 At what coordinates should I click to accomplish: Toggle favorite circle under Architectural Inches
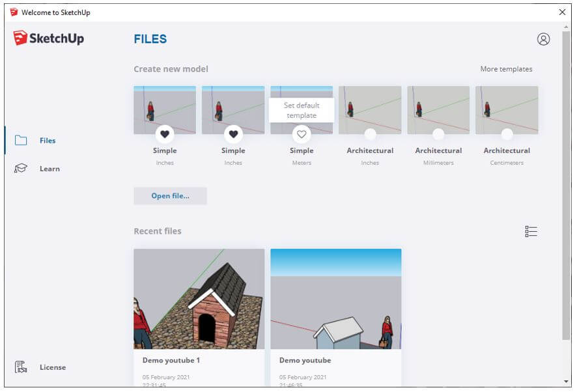370,134
